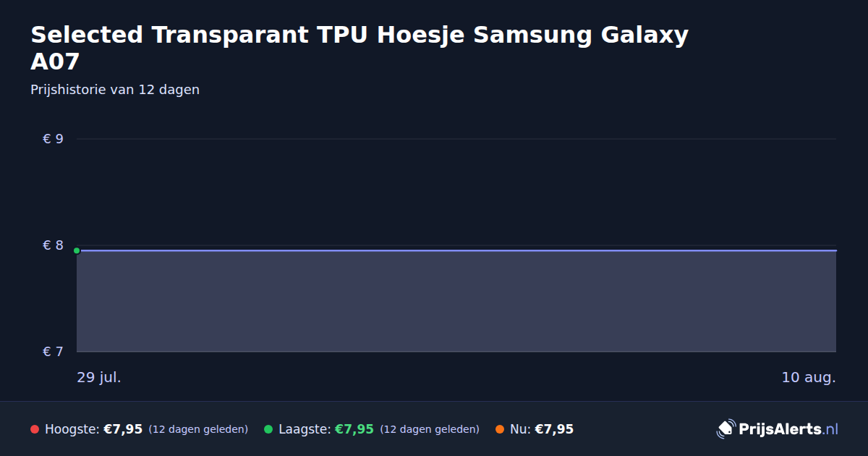Click the orange Nu legend dot
This screenshot has width=868, height=456.
[500, 429]
